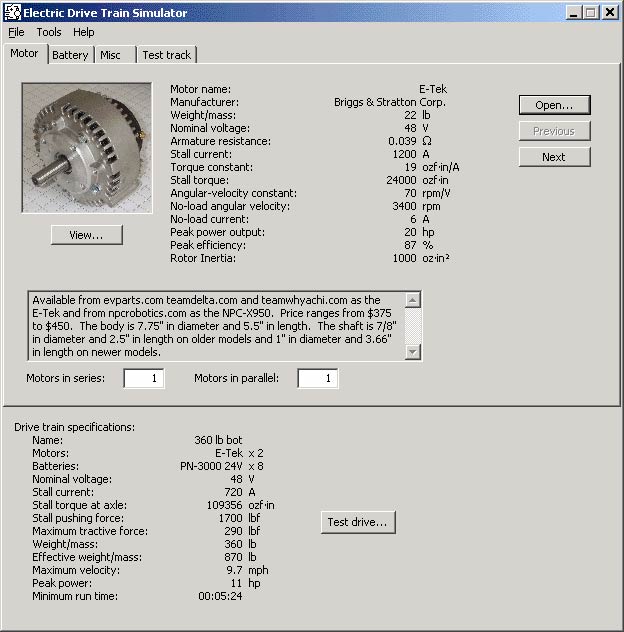Switch to the Battery tab
Screen dimensions: 624x632
(70, 55)
